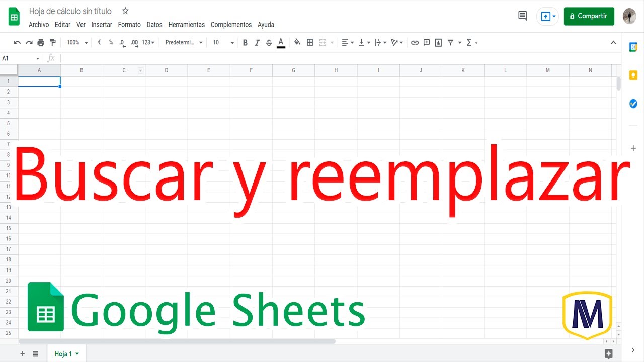Open vertical align dropdown
This screenshot has height=362, width=644.
coord(364,43)
